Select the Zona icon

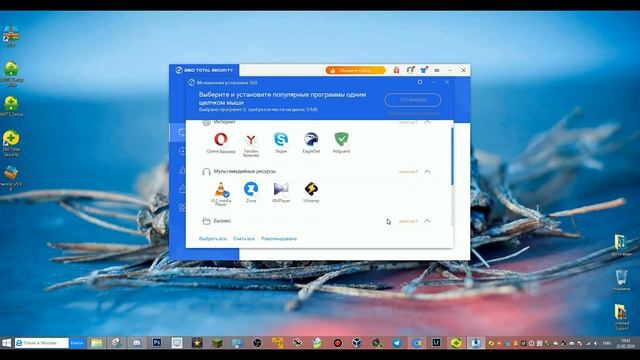pos(251,189)
